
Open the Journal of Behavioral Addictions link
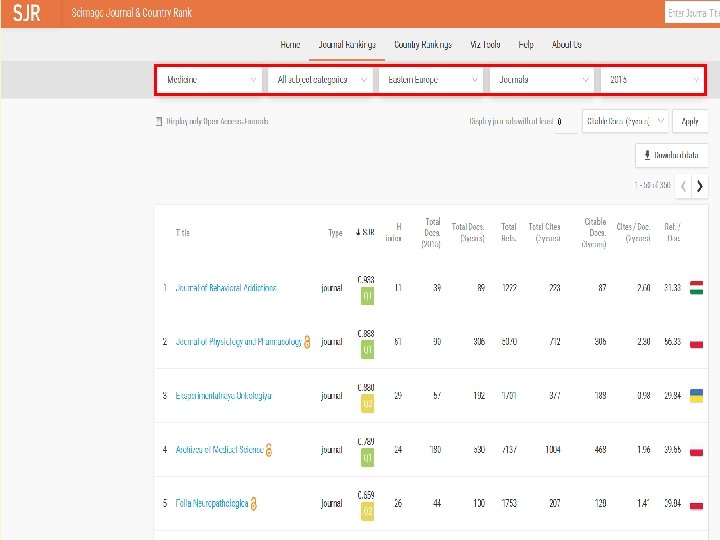point(226,288)
